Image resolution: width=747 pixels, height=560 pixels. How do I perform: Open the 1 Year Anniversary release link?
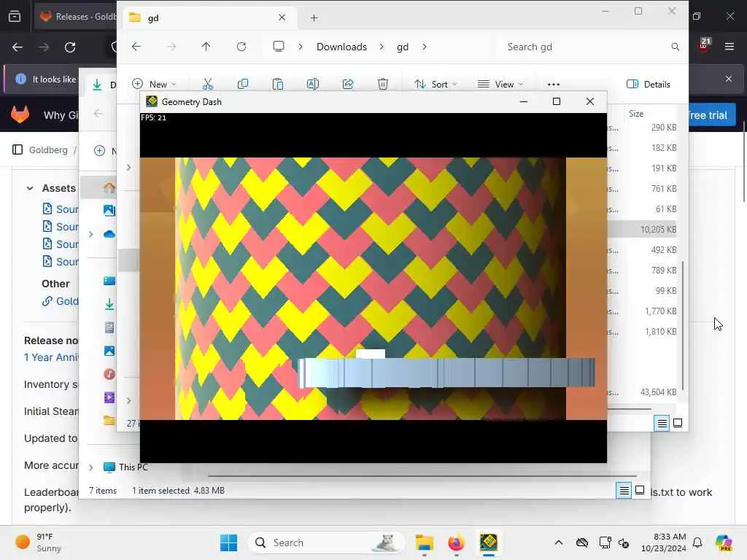(x=52, y=357)
